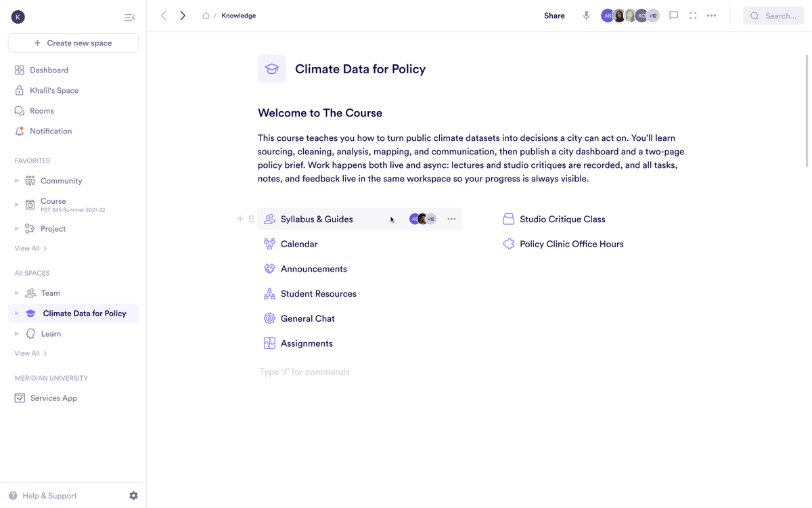Click the microphone icon in top bar
Viewport: 812px width, 508px height.
[586, 16]
